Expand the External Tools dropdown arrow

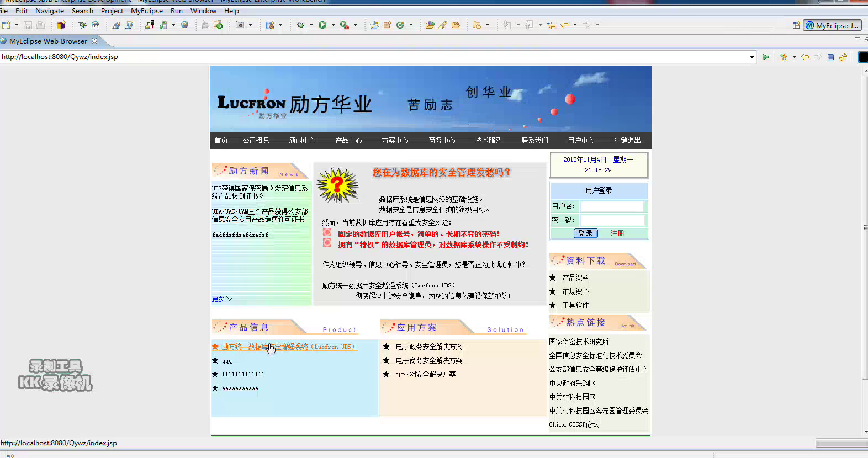(x=355, y=25)
